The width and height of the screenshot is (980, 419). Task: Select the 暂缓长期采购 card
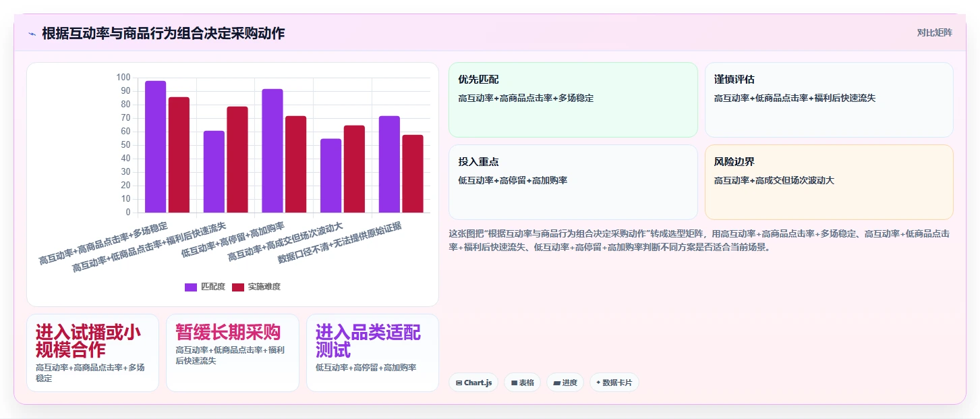coord(233,352)
